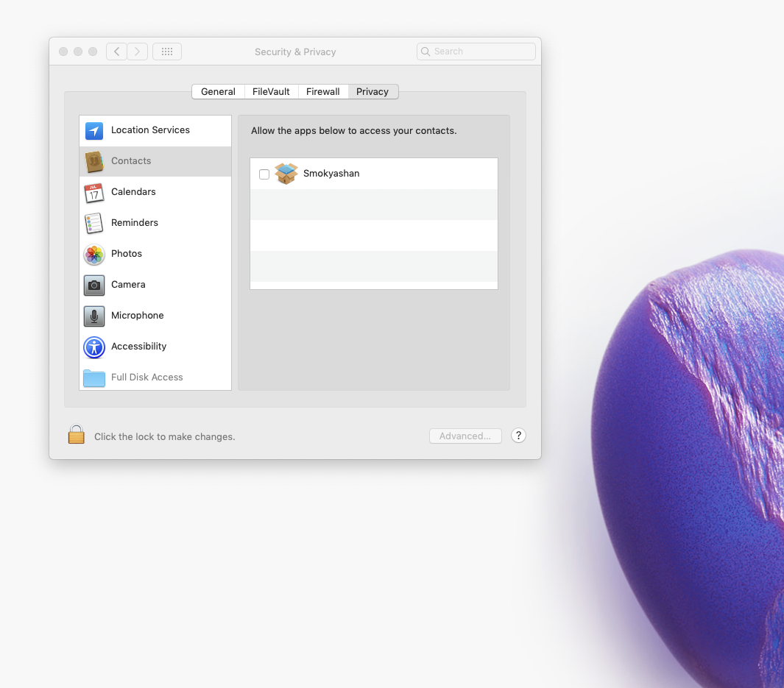Click the search magnifying glass icon
784x688 pixels.
(425, 52)
